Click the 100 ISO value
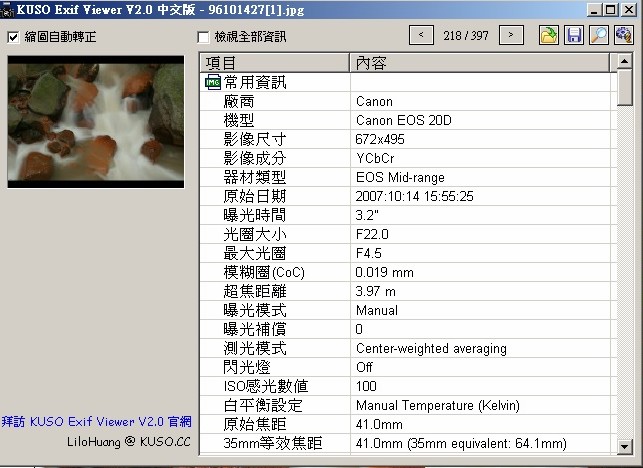This screenshot has height=468, width=643. tap(366, 386)
